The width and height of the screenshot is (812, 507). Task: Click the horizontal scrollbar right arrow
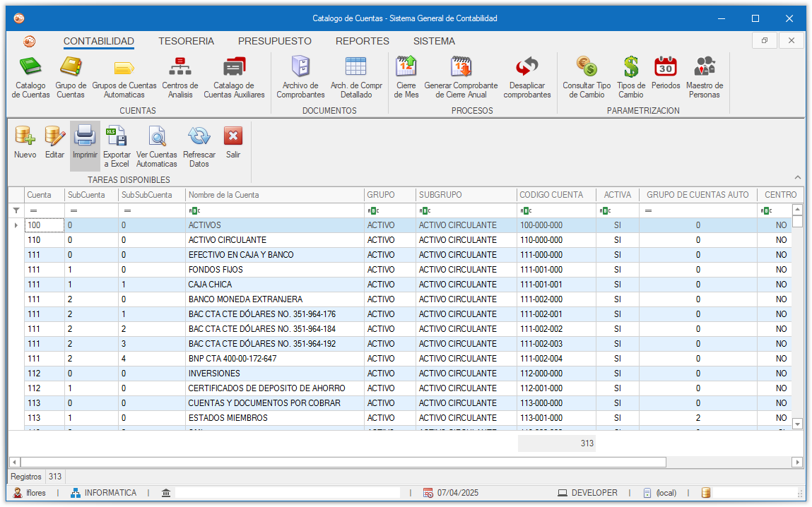tap(797, 462)
